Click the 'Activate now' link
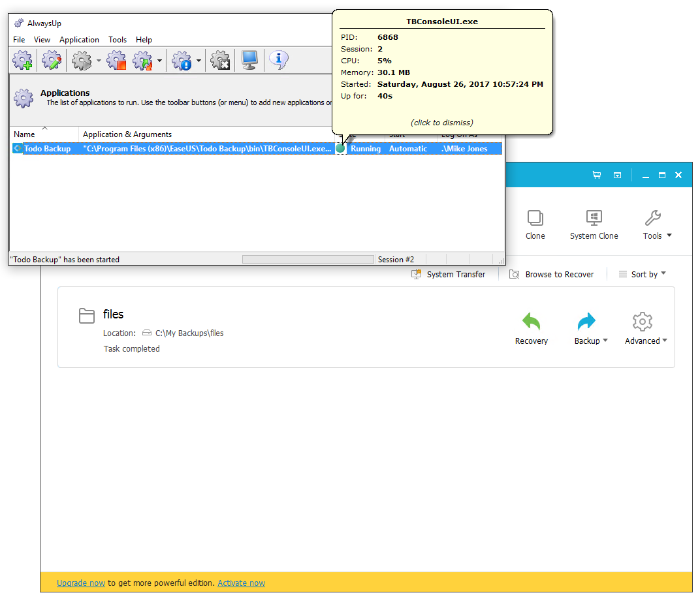The height and width of the screenshot is (597, 700). [241, 583]
